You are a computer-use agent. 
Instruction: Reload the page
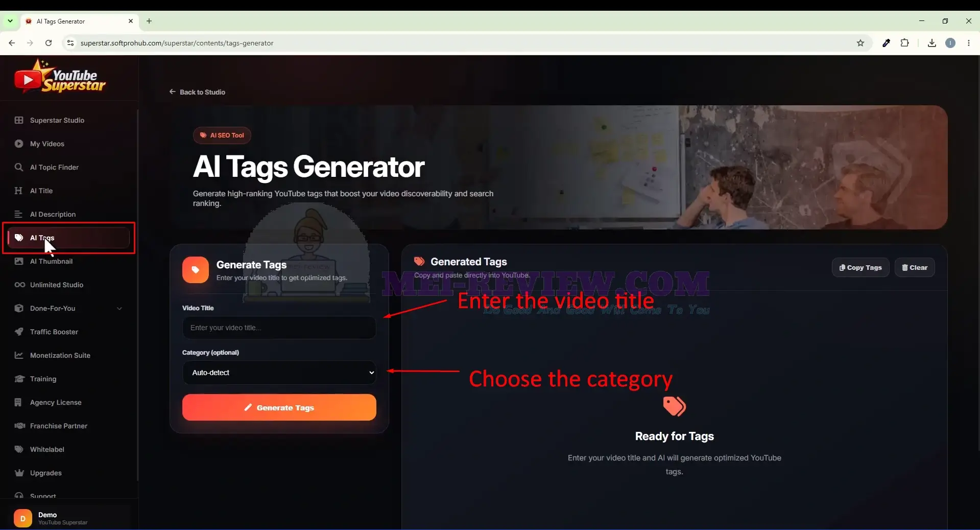point(49,43)
